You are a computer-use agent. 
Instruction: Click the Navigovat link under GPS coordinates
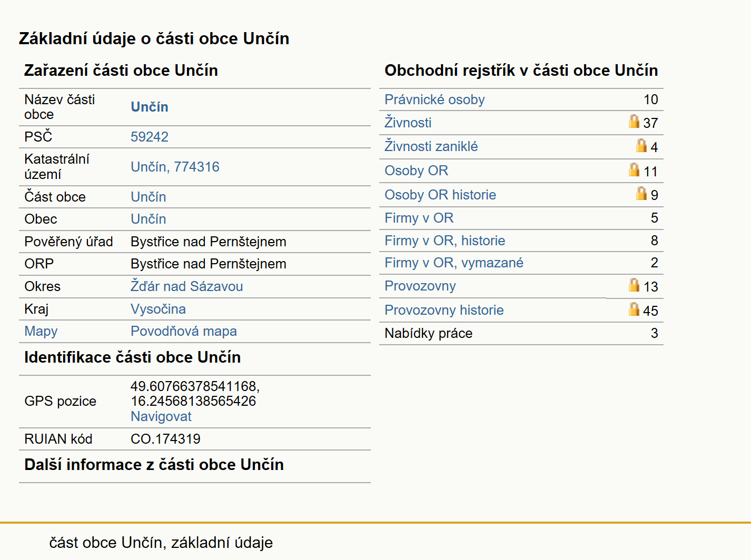[161, 416]
